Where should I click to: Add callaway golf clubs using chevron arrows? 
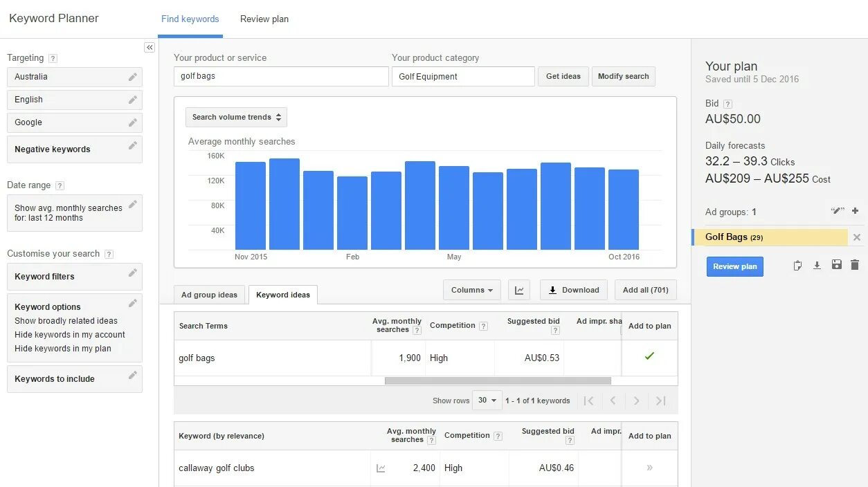[649, 468]
